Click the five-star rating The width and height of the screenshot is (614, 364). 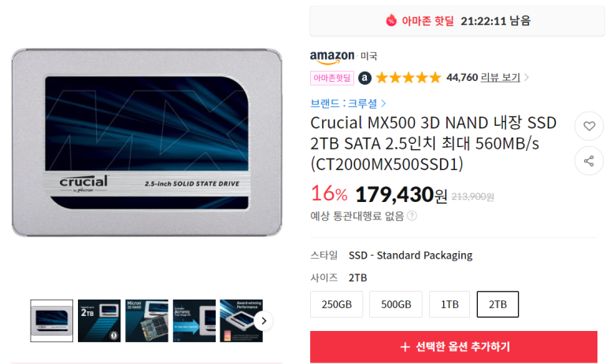[x=409, y=77]
